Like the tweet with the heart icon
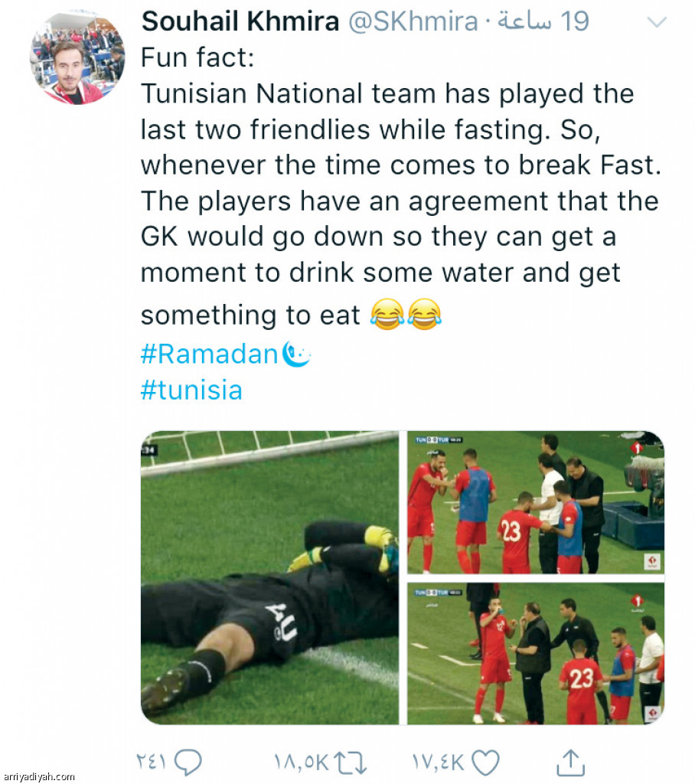695x784 pixels. [x=485, y=763]
